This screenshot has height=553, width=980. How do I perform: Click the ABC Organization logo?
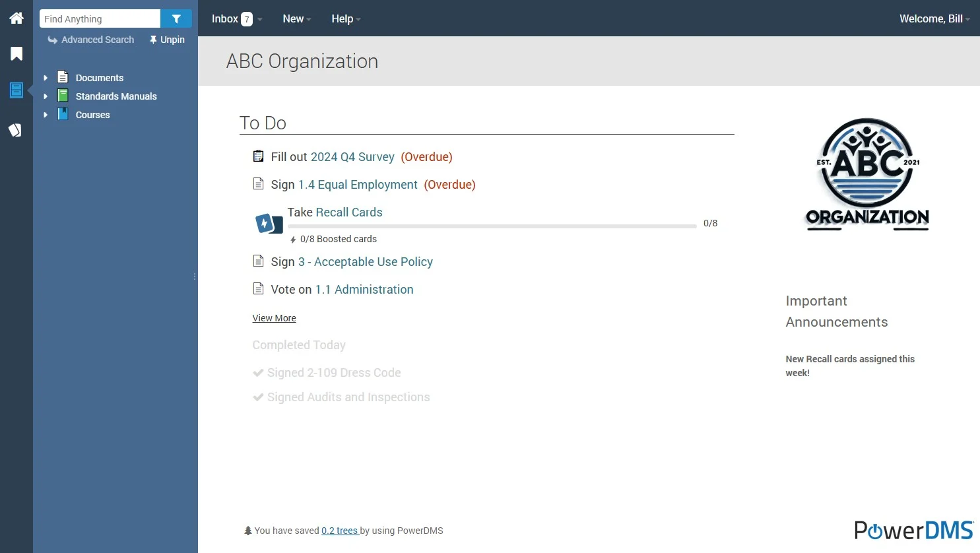867,174
